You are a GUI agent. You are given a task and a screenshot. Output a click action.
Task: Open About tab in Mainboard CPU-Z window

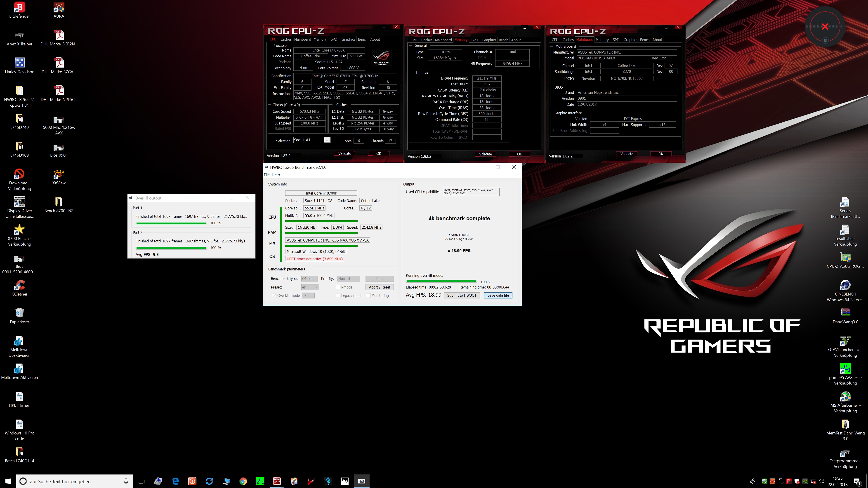point(657,40)
